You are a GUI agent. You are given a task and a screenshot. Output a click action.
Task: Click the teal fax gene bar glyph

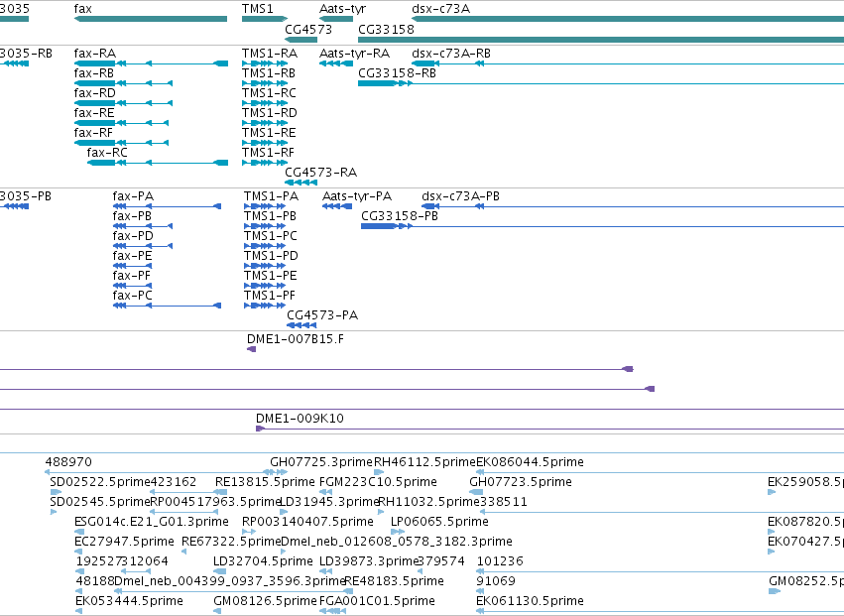coord(151,19)
